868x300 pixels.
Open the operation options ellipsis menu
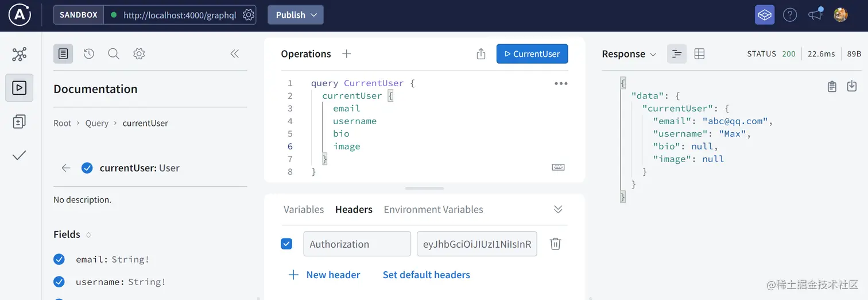[x=561, y=83]
